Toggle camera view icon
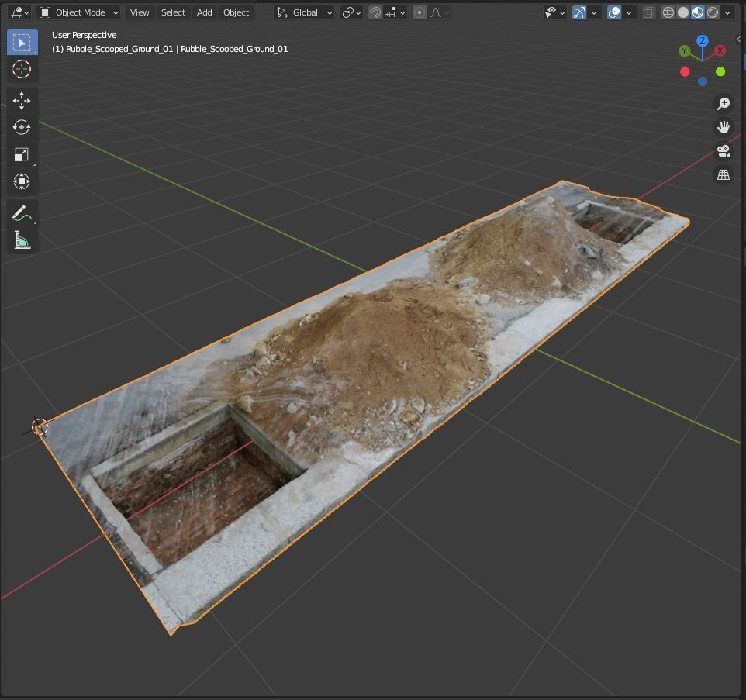Image resolution: width=746 pixels, height=700 pixels. [x=724, y=151]
